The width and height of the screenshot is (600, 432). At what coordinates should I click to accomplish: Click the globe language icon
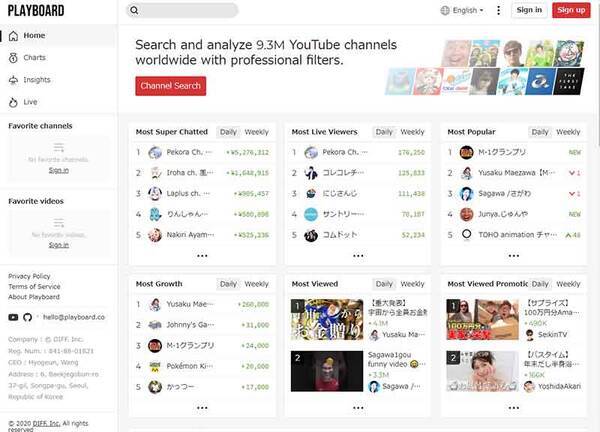pyautogui.click(x=445, y=10)
